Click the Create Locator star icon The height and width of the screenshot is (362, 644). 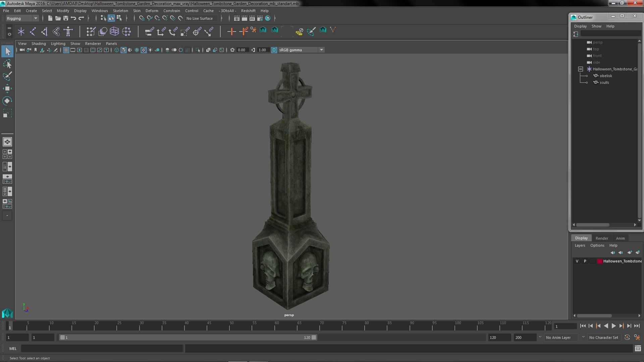pos(21,32)
